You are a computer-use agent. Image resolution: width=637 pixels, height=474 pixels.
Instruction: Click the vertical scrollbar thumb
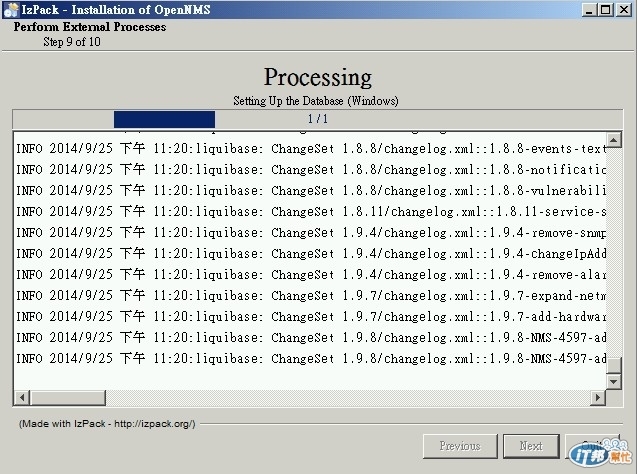tap(613, 365)
